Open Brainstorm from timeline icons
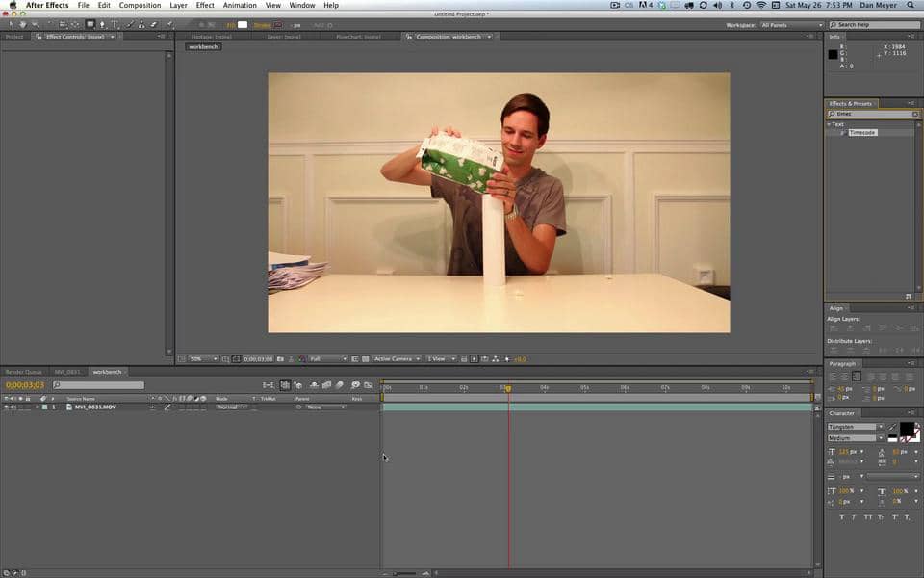 tap(355, 385)
